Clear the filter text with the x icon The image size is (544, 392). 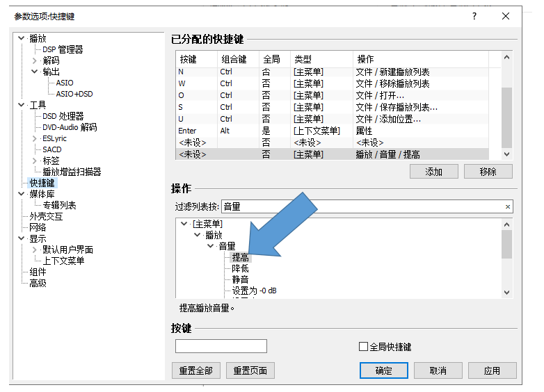507,207
